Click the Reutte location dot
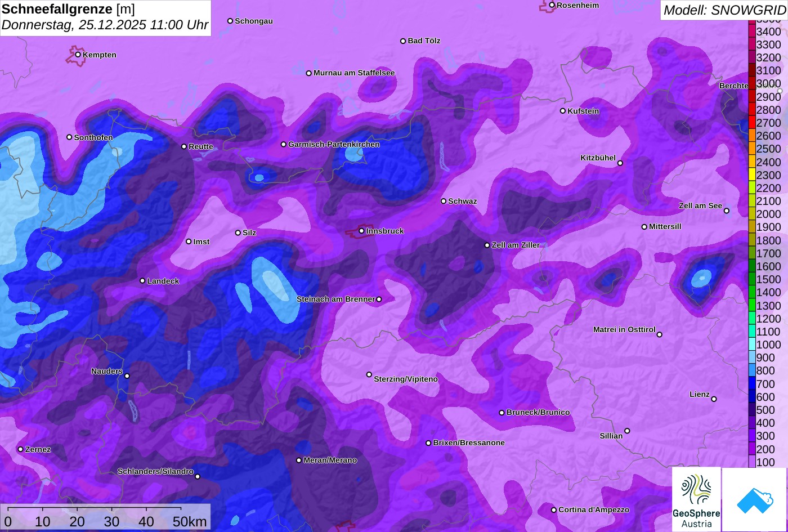The image size is (788, 532). pyautogui.click(x=184, y=146)
